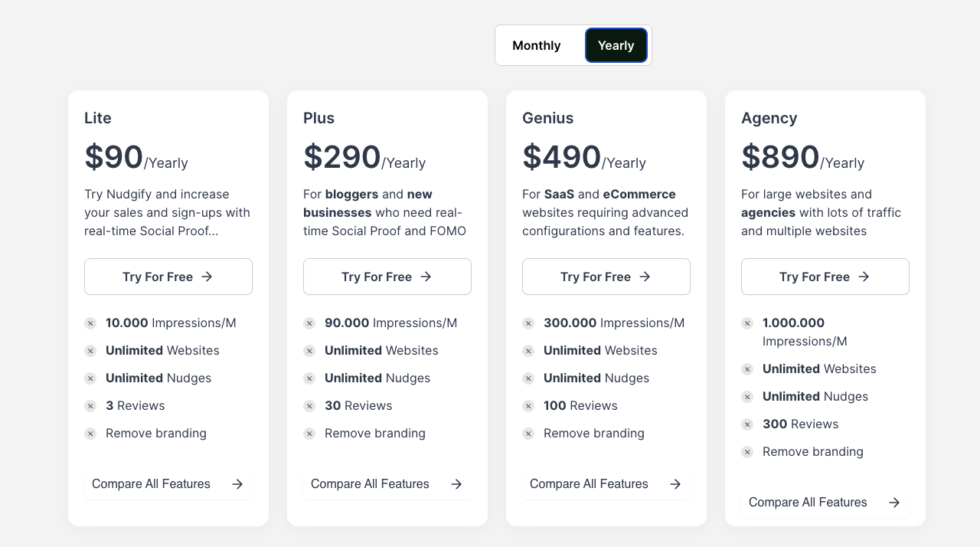This screenshot has height=547, width=980.
Task: Select the Yearly billing option
Action: [616, 45]
